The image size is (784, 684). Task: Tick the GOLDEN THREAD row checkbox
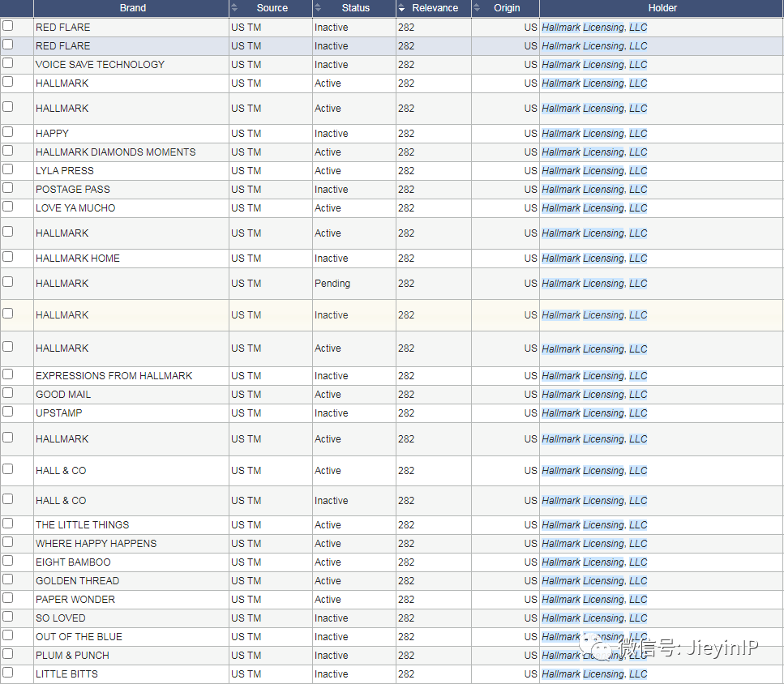(7, 579)
